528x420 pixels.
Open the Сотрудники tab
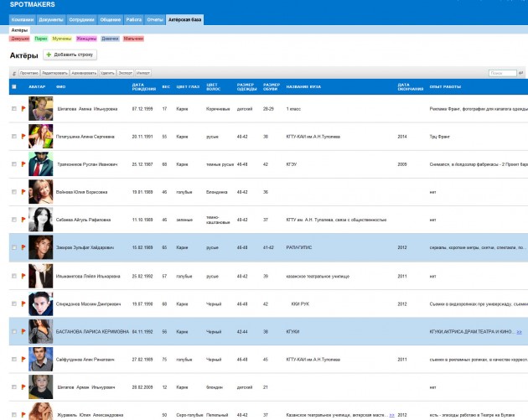tap(80, 18)
